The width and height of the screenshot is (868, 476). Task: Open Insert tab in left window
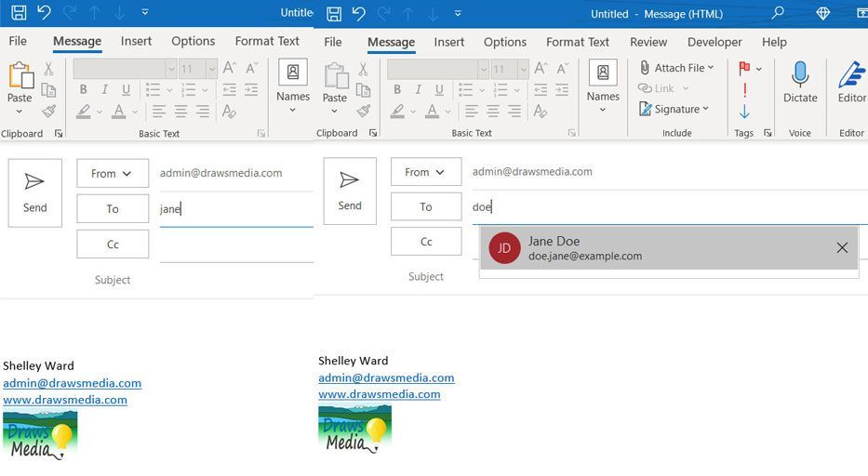click(136, 41)
